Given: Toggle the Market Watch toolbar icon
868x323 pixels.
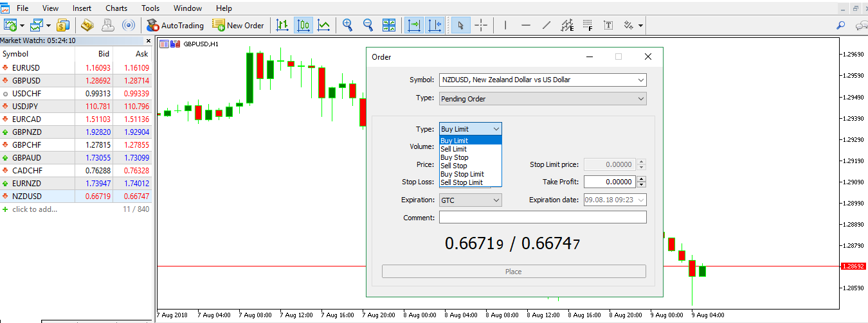Looking at the screenshot, I should [x=62, y=26].
